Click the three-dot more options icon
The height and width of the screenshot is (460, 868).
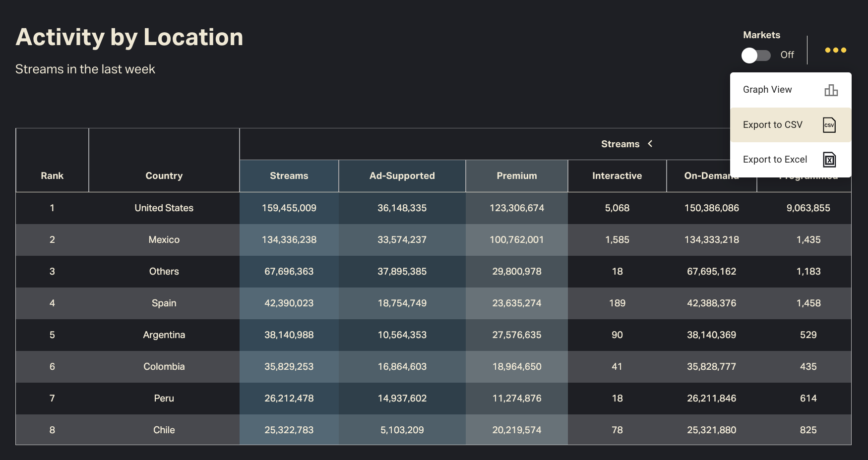[x=835, y=50]
